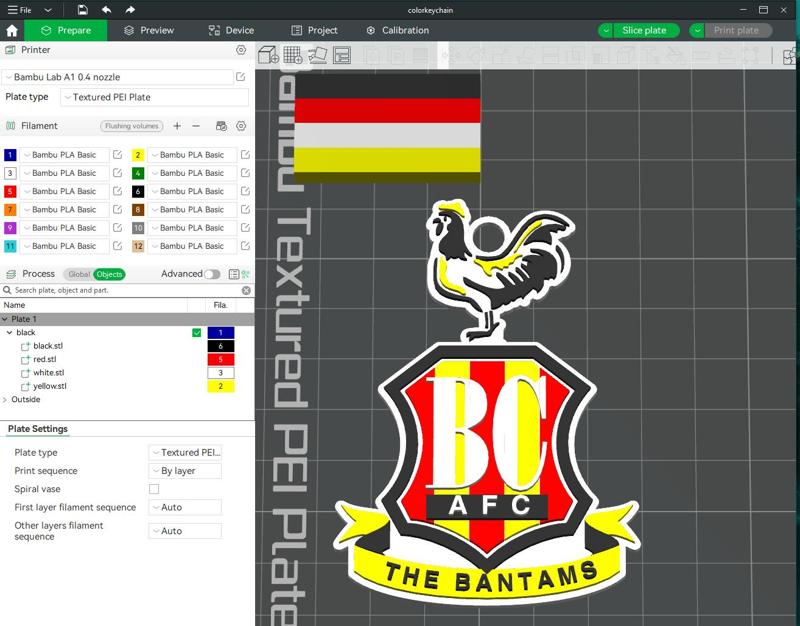Open the Calibration tab
This screenshot has height=626, width=800.
[397, 31]
